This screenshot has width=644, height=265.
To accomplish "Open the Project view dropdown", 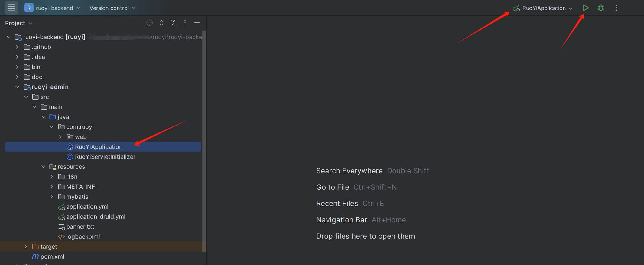I will [x=19, y=23].
